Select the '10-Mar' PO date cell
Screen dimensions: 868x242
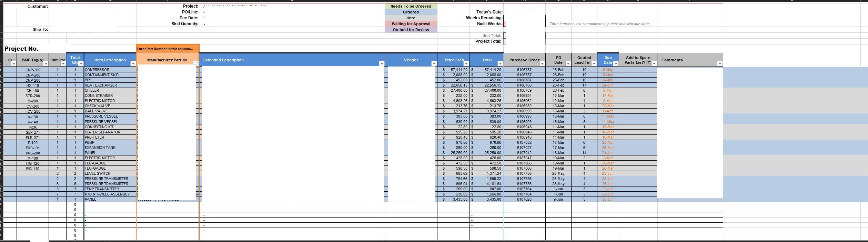tap(558, 95)
